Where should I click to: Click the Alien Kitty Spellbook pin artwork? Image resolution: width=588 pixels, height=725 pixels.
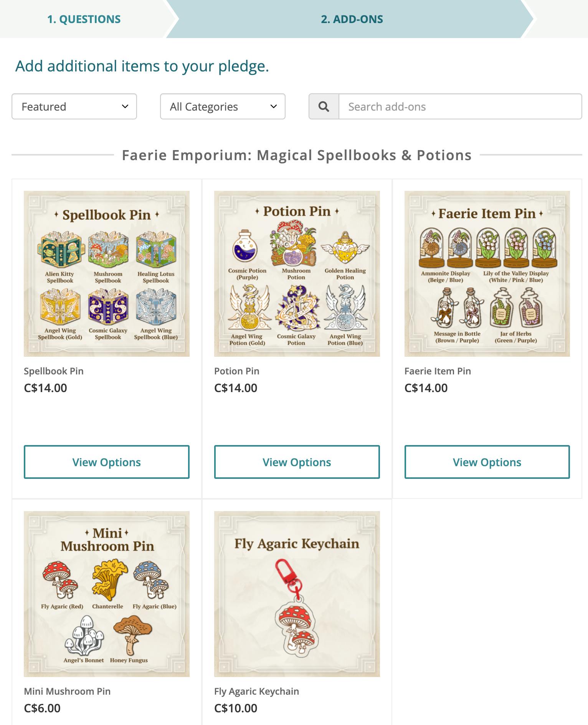click(x=59, y=250)
